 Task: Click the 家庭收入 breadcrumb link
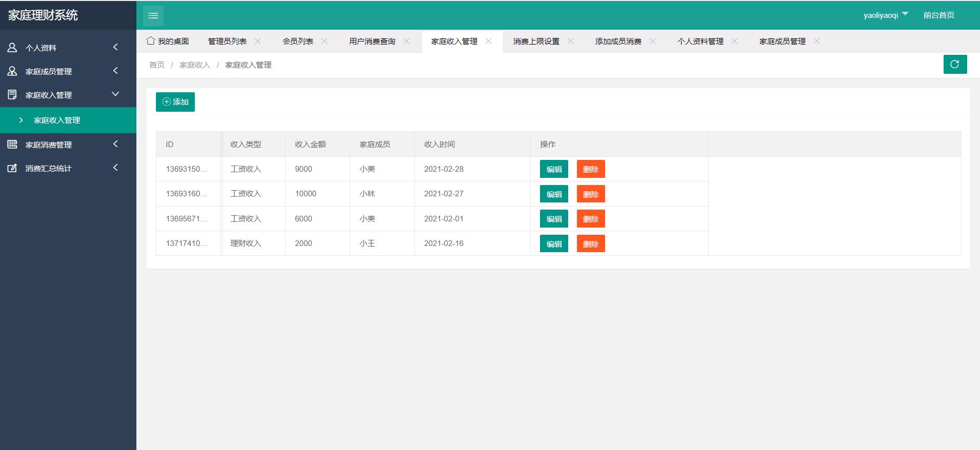195,65
